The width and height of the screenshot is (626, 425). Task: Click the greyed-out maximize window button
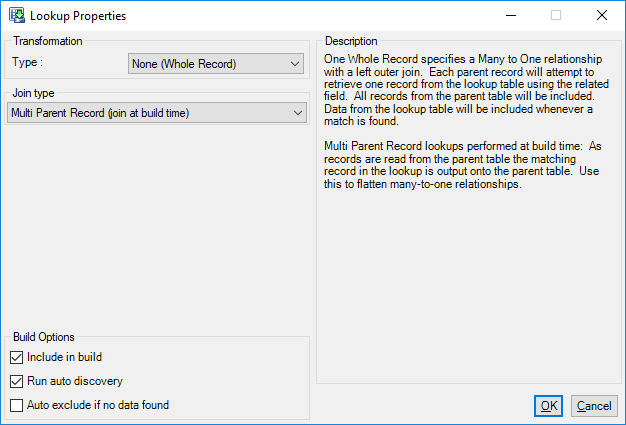[x=556, y=16]
